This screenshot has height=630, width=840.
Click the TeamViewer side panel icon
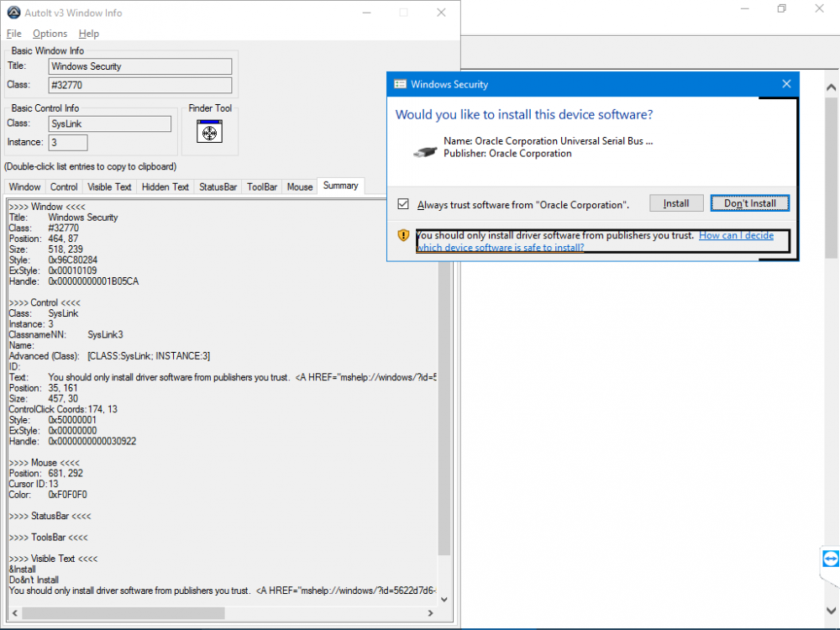(x=831, y=559)
